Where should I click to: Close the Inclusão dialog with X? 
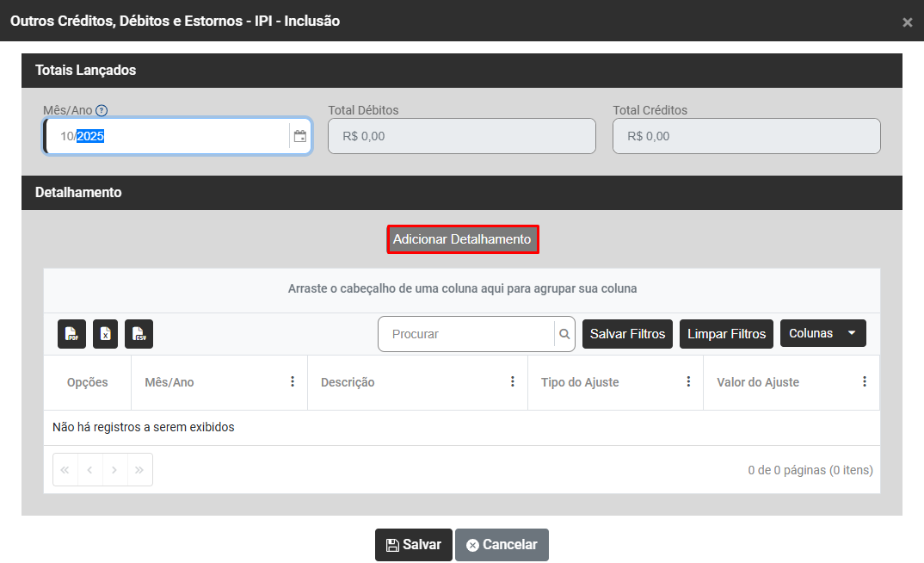click(907, 22)
